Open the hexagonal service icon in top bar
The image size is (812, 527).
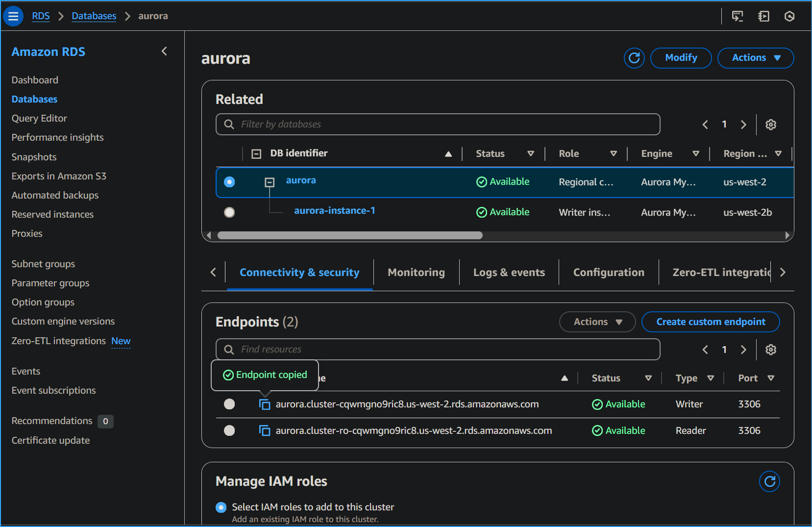(789, 16)
